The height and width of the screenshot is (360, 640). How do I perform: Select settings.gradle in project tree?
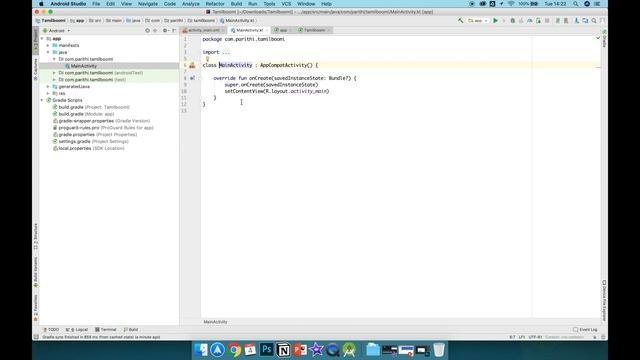coord(91,141)
